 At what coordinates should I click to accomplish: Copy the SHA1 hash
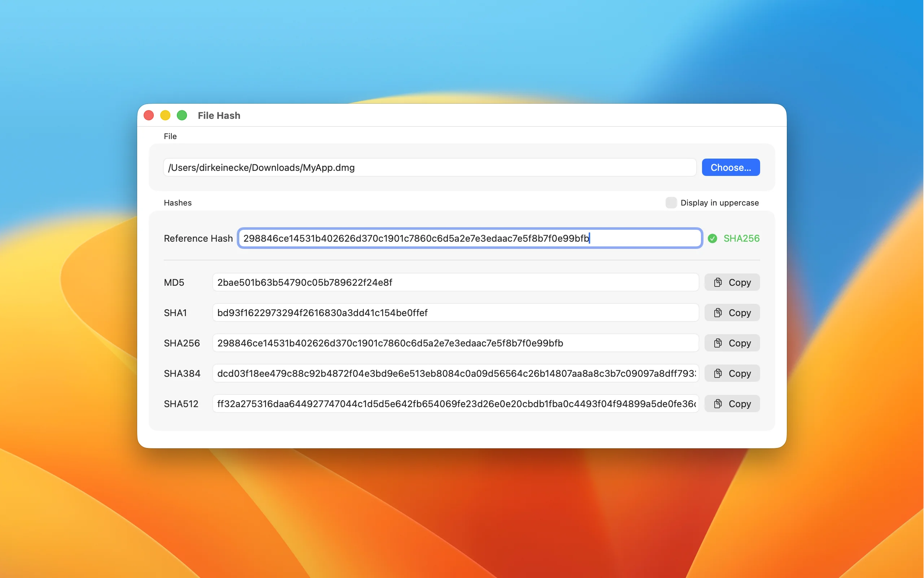pos(732,313)
